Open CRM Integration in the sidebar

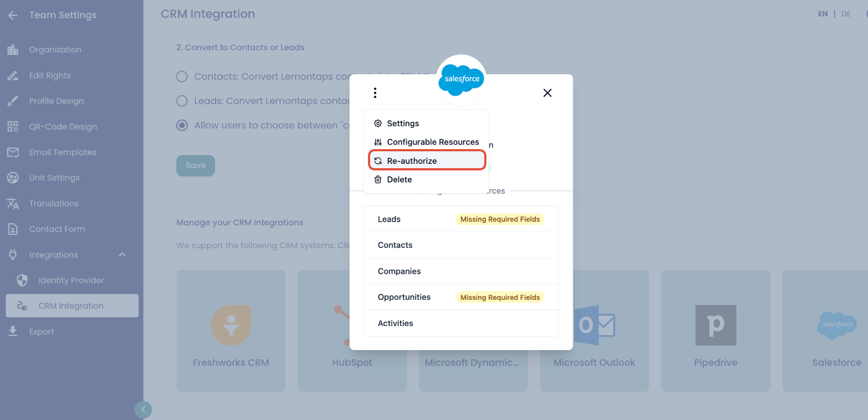tap(72, 306)
